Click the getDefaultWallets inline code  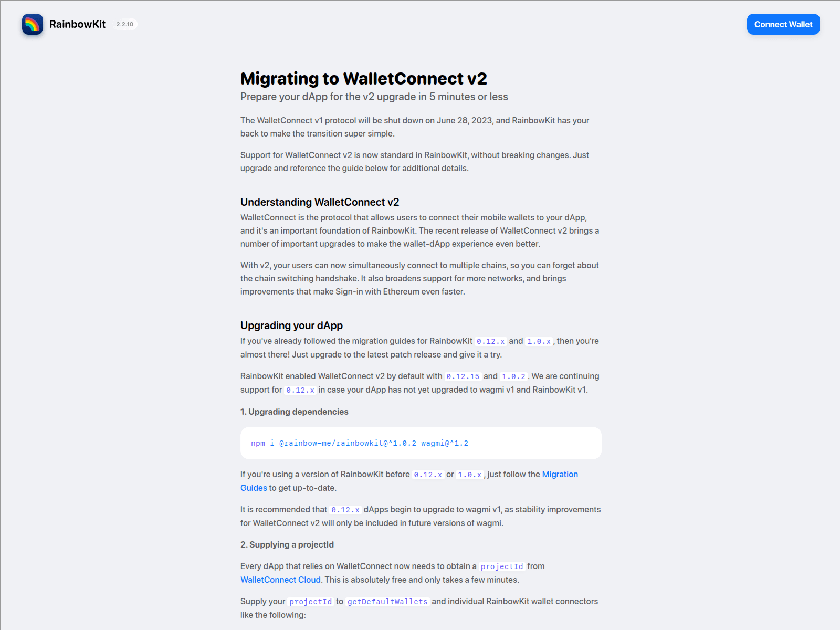[x=387, y=602]
